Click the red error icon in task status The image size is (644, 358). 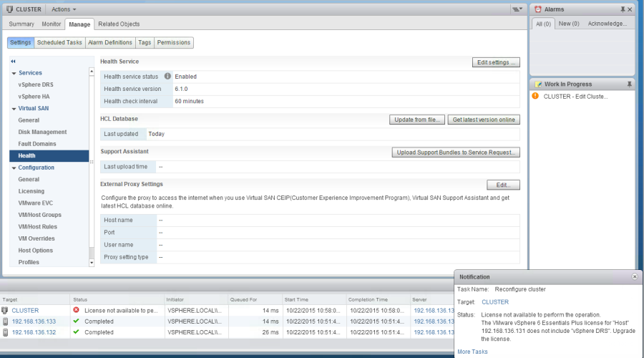[x=76, y=310]
